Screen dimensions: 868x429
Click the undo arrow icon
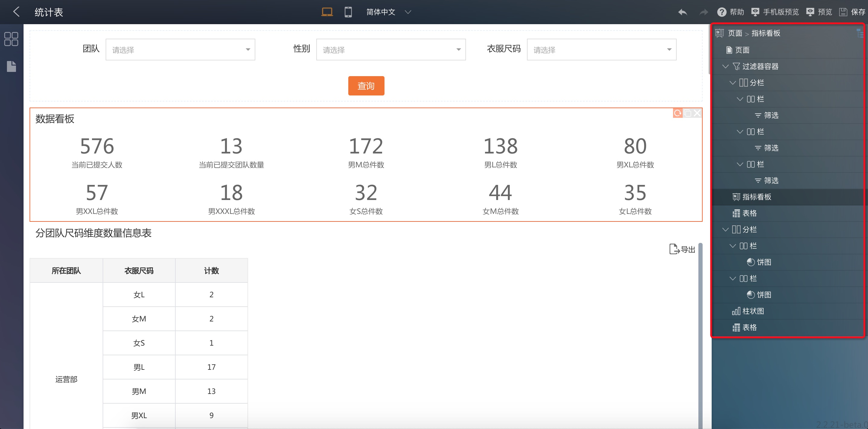pyautogui.click(x=682, y=12)
